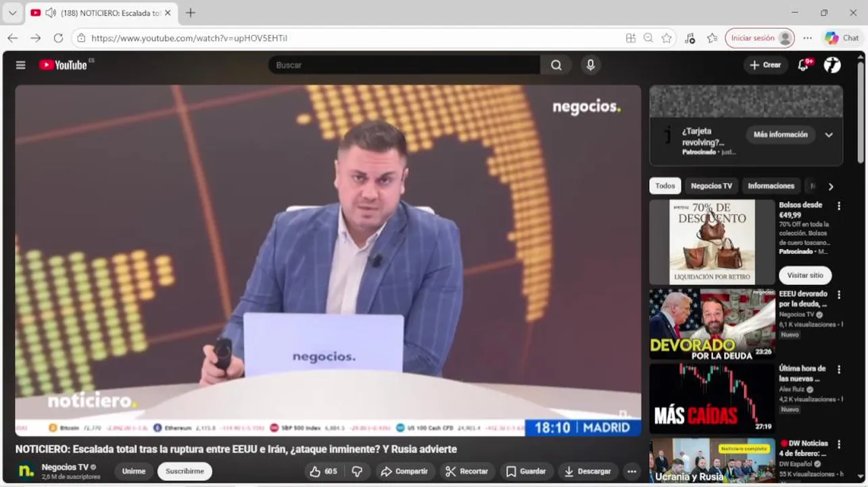Click the video title text
Image resolution: width=868 pixels, height=487 pixels.
pos(236,449)
